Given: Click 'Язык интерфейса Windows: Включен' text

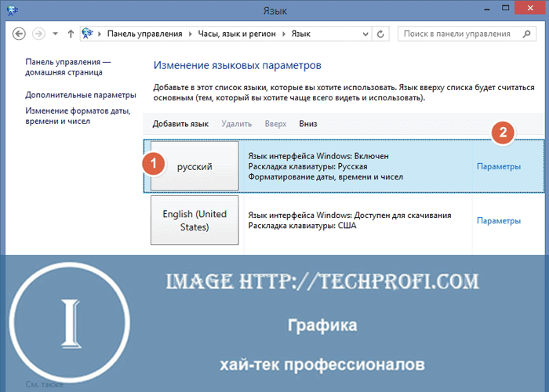Looking at the screenshot, I should pyautogui.click(x=318, y=156).
